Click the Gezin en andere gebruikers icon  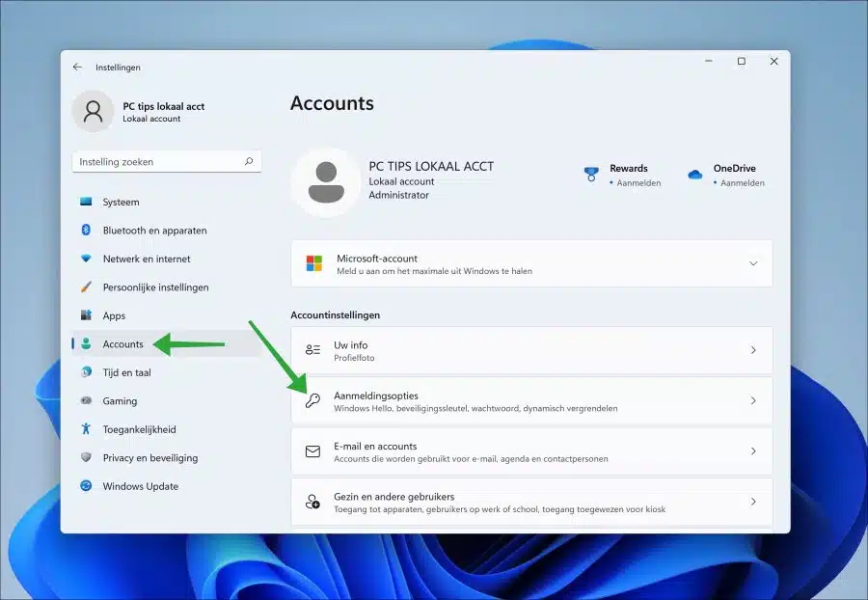pos(312,502)
